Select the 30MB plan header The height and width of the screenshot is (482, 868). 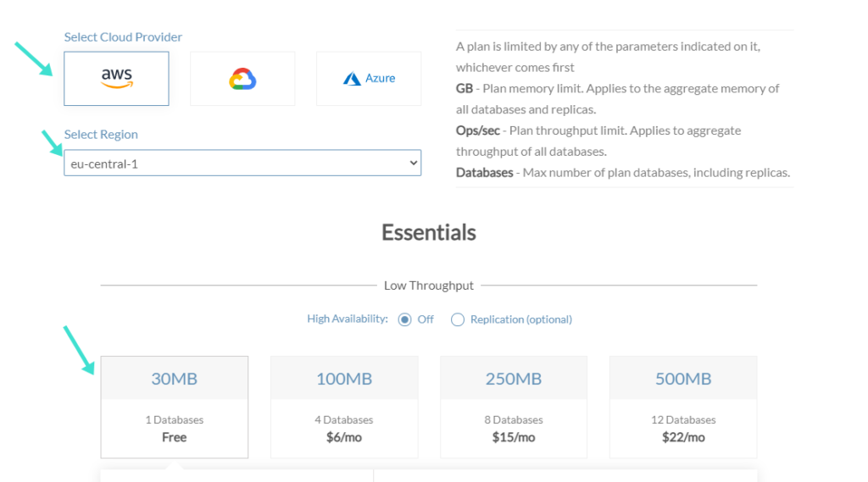(x=174, y=379)
